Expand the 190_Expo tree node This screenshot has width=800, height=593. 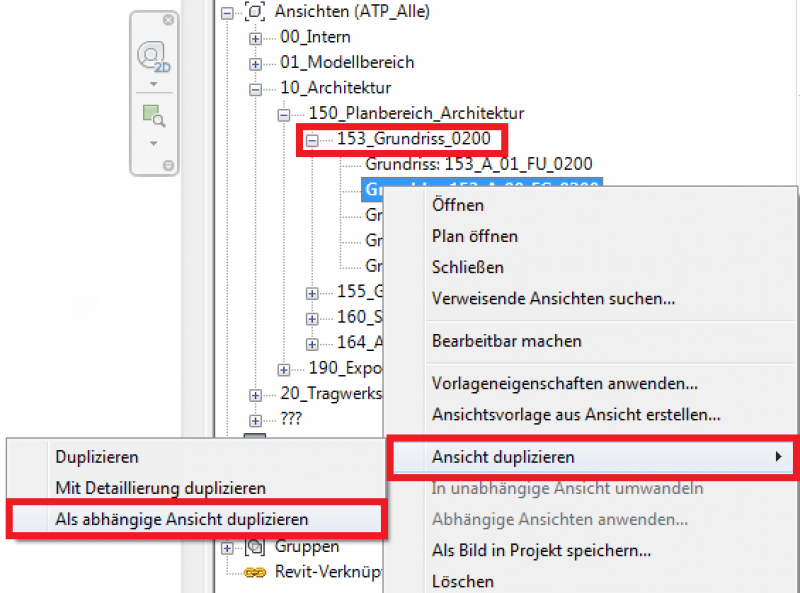click(x=284, y=369)
